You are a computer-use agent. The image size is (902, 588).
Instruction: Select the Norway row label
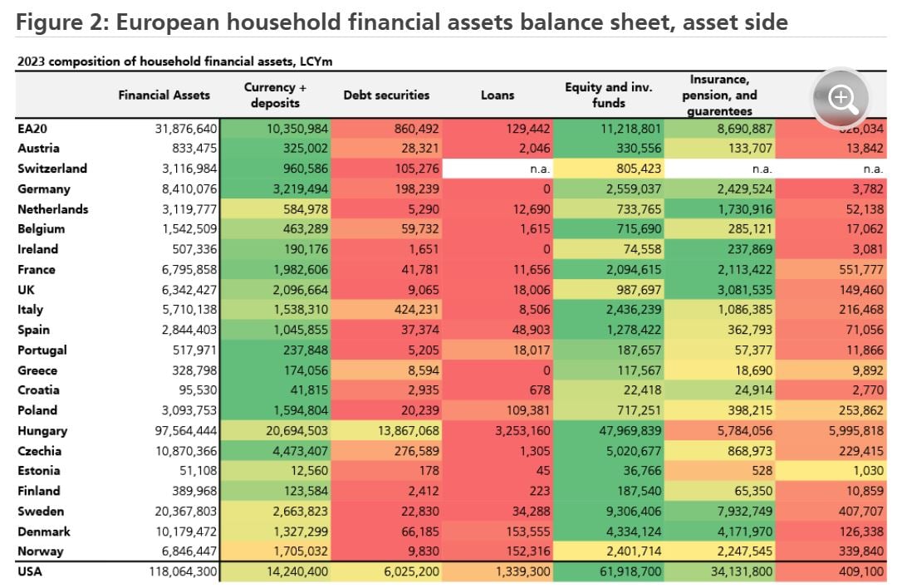(40, 551)
